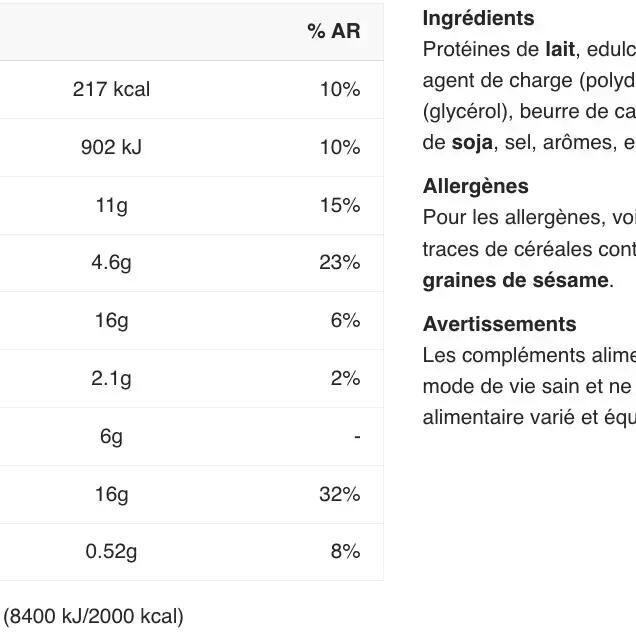This screenshot has height=636, width=636.
Task: Select the bold word soja
Action: click(x=472, y=142)
